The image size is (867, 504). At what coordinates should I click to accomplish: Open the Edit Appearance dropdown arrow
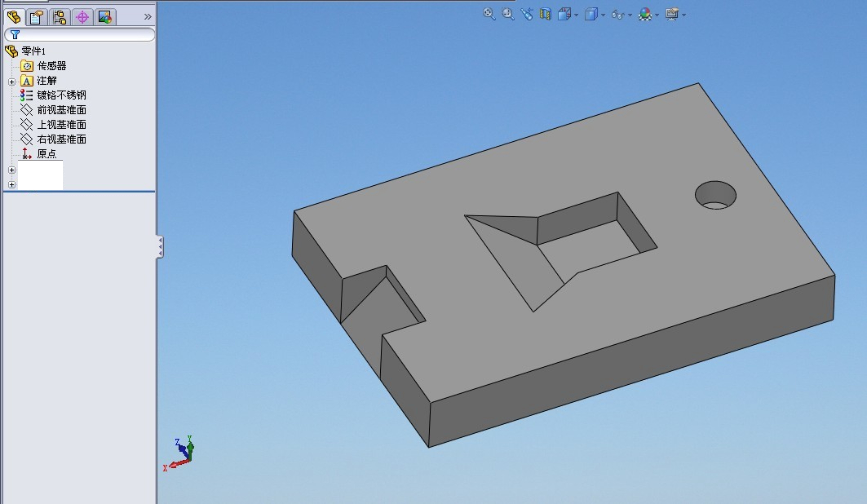pyautogui.click(x=657, y=15)
